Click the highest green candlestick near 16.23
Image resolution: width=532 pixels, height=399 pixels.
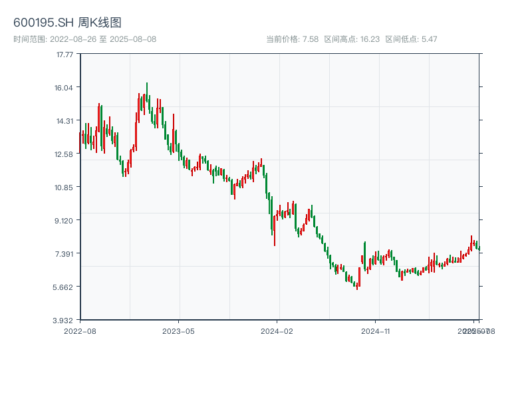[147, 93]
